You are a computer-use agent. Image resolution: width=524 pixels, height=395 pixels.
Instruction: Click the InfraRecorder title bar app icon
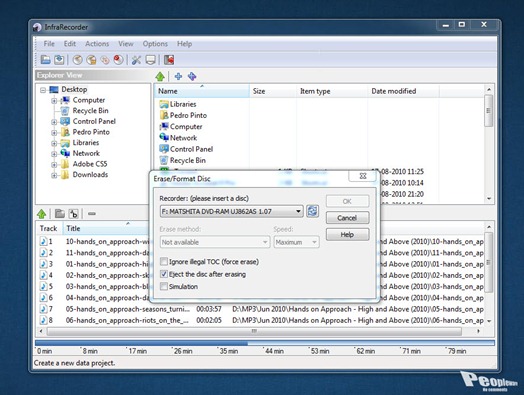tap(37, 27)
